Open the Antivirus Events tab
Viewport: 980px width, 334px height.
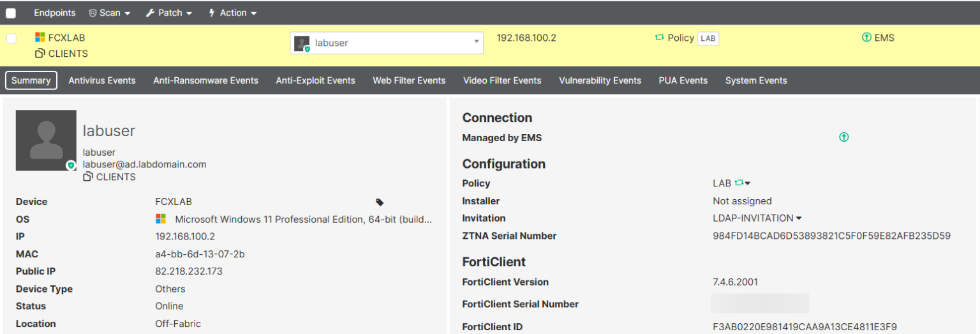pos(102,80)
